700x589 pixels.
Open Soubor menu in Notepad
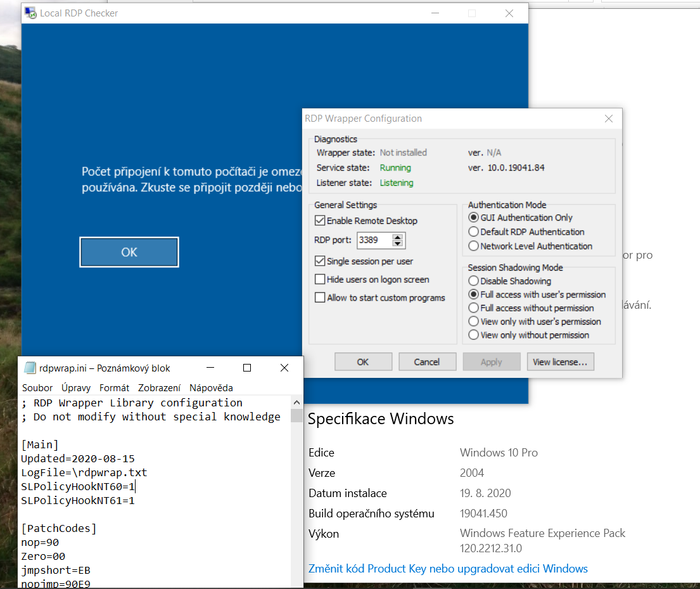pos(37,388)
